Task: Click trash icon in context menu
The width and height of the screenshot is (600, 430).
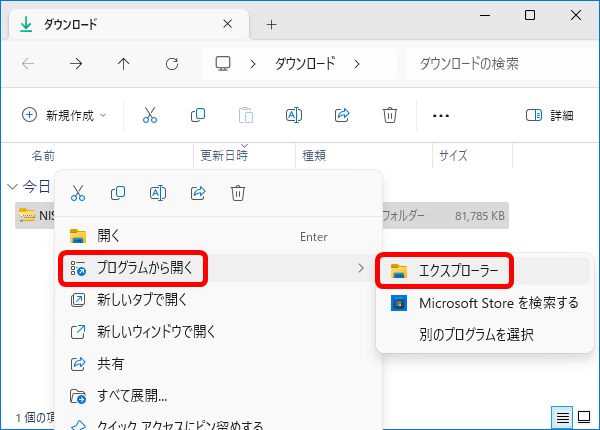Action: (237, 193)
